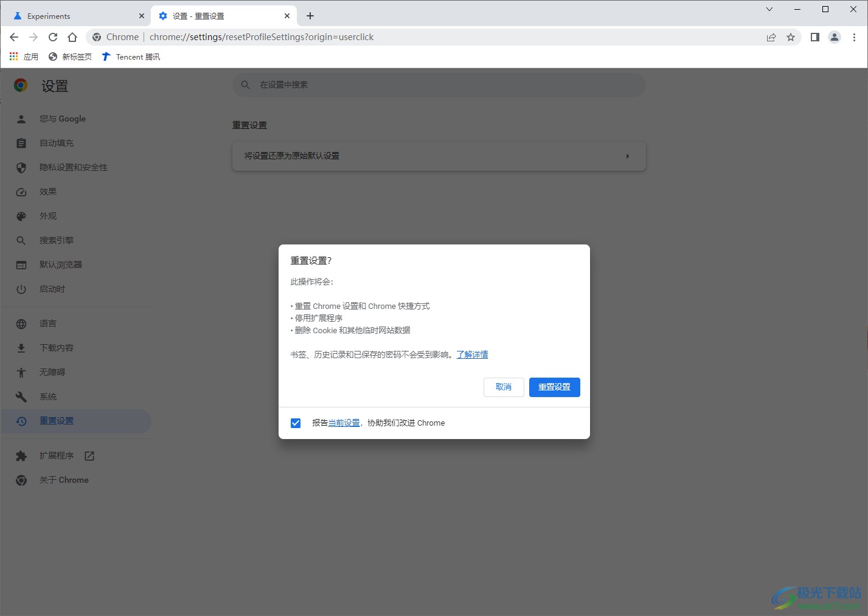Image resolution: width=868 pixels, height=616 pixels.
Task: Open the home page icon
Action: click(72, 37)
